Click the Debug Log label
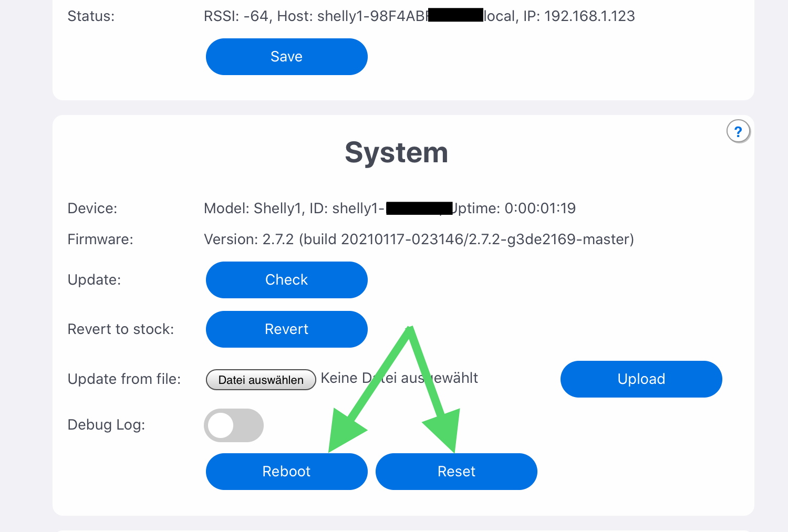This screenshot has width=788, height=532. [x=106, y=425]
